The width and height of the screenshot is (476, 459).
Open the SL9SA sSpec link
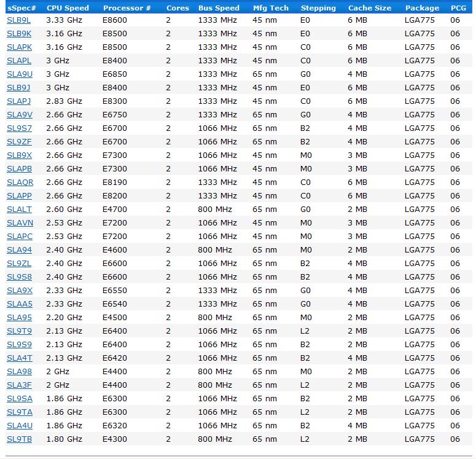pyautogui.click(x=20, y=399)
